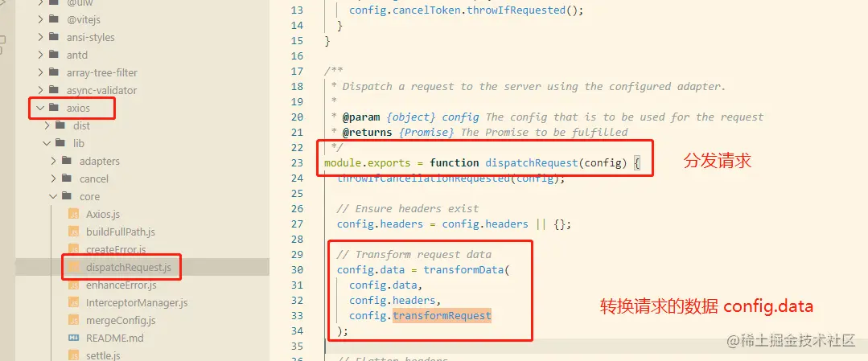Click the async-validator folder icon
868x361 pixels.
[54, 90]
